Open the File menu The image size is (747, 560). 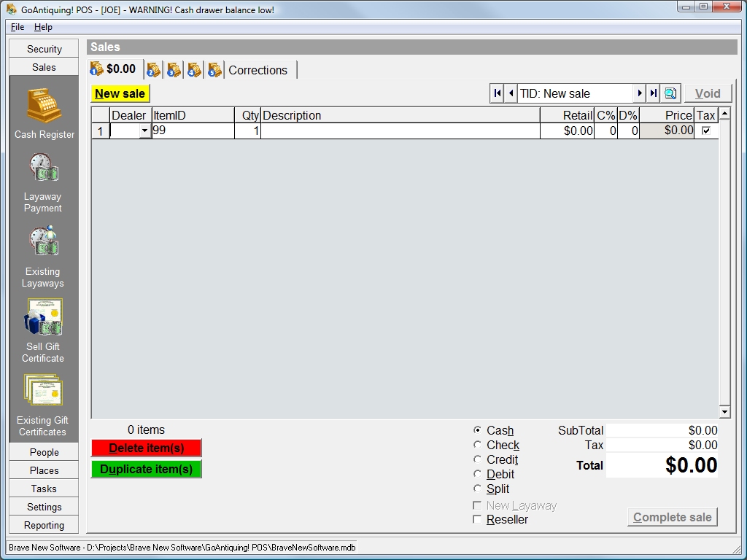[18, 27]
